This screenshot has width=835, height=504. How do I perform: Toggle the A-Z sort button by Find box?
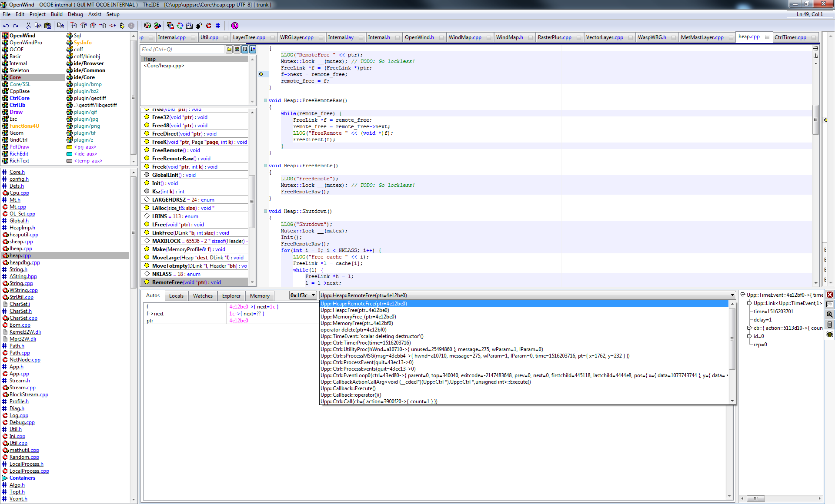pyautogui.click(x=253, y=49)
